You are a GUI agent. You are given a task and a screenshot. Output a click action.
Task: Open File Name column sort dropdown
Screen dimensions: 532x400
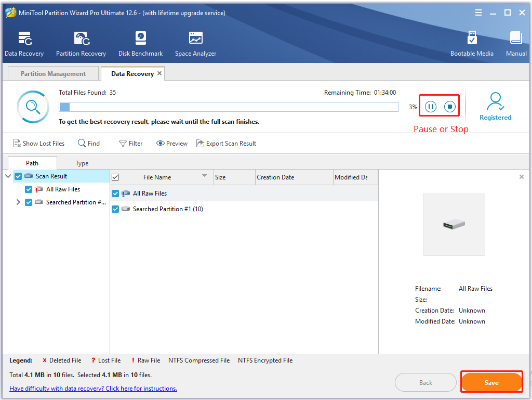(x=204, y=176)
